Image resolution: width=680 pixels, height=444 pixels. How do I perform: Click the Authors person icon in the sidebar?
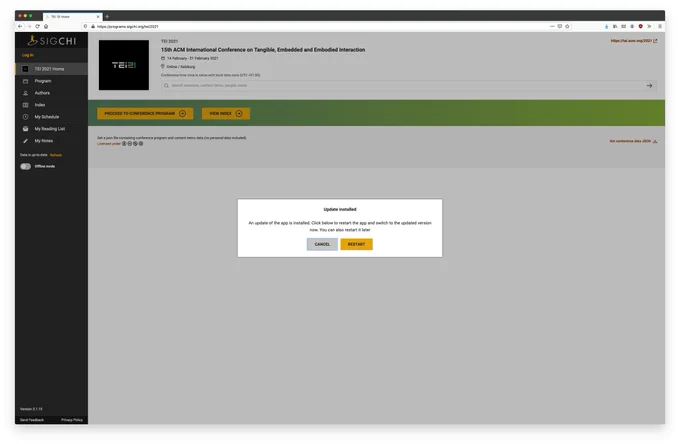coord(25,93)
